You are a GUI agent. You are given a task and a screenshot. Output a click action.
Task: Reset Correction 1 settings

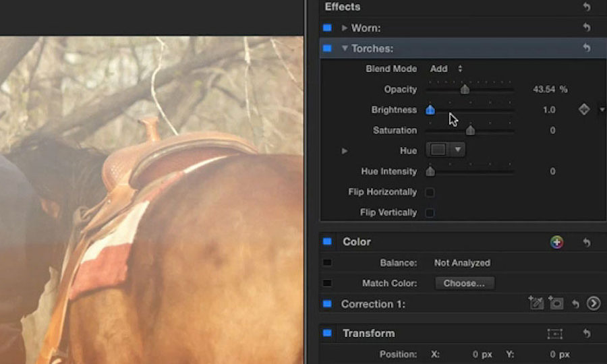click(576, 304)
